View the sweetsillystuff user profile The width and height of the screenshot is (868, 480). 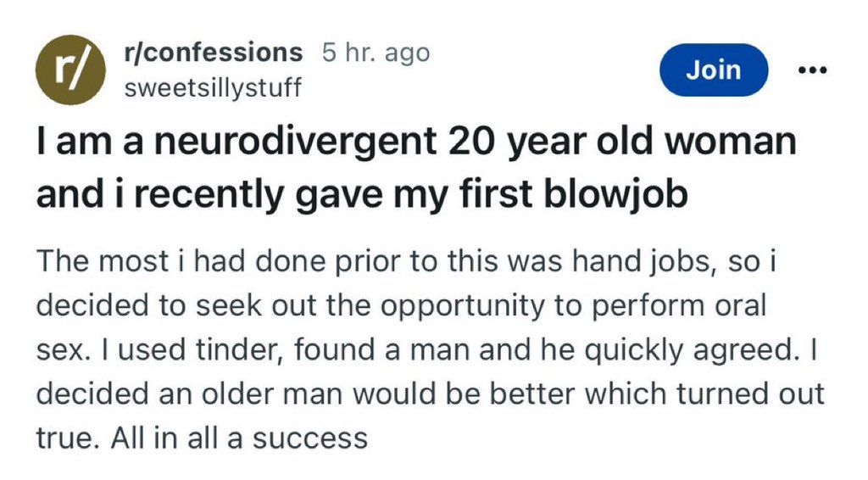tap(213, 87)
